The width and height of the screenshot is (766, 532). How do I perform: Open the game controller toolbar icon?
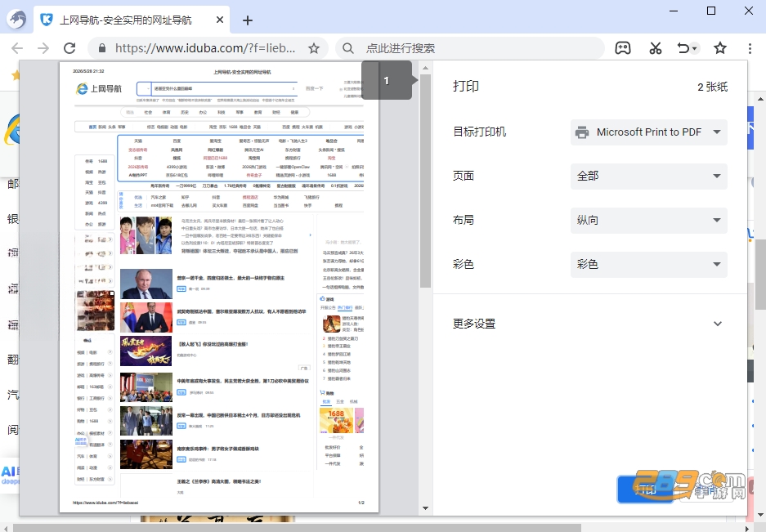pyautogui.click(x=622, y=48)
